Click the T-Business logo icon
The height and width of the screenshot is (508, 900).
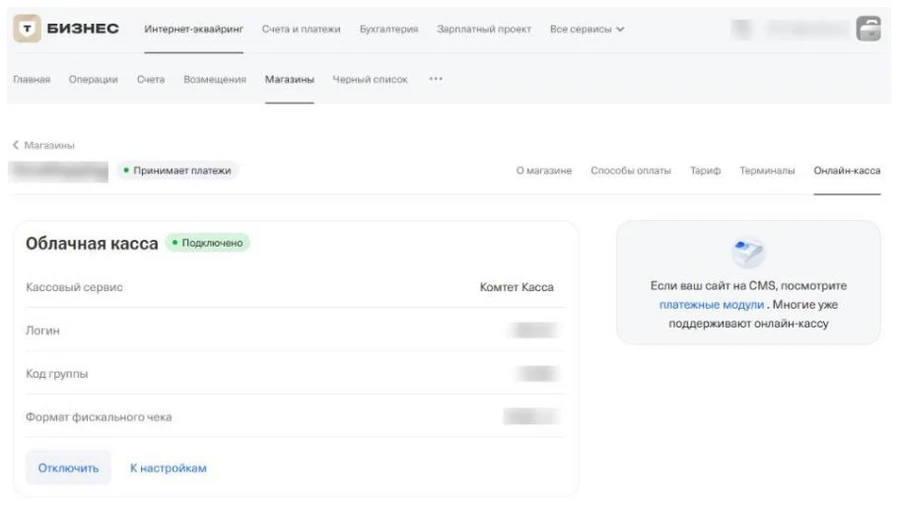pyautogui.click(x=27, y=29)
